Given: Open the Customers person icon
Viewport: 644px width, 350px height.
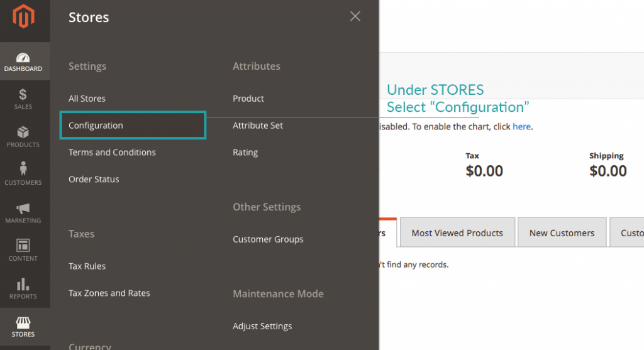Looking at the screenshot, I should click(x=23, y=168).
